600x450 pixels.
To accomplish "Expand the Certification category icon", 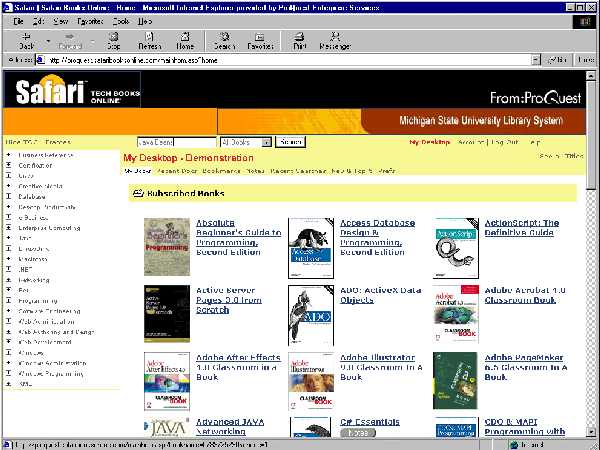I will 8,165.
